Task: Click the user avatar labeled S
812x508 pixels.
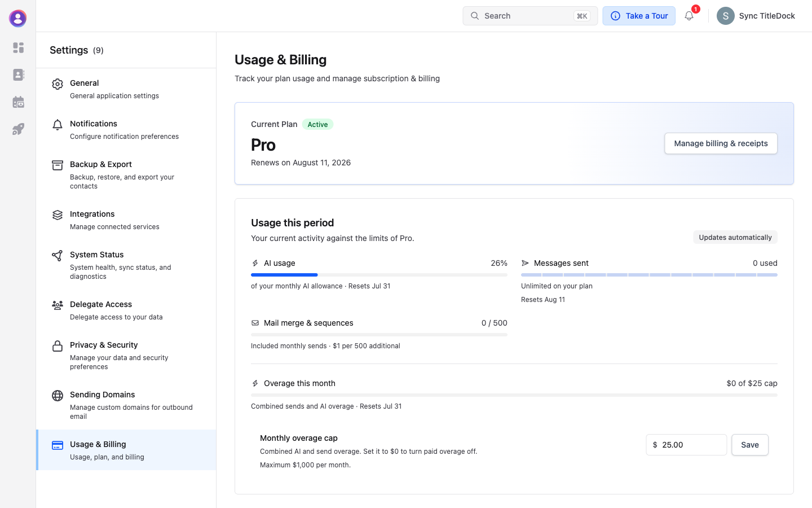Action: [x=726, y=16]
